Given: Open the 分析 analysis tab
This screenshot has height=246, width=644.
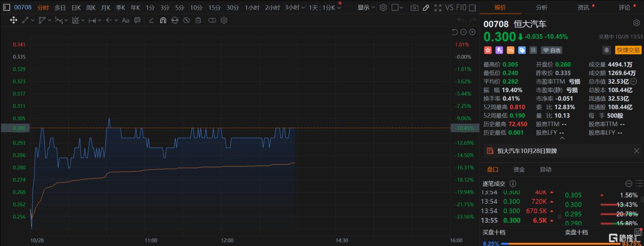Looking at the screenshot, I should tap(541, 8).
